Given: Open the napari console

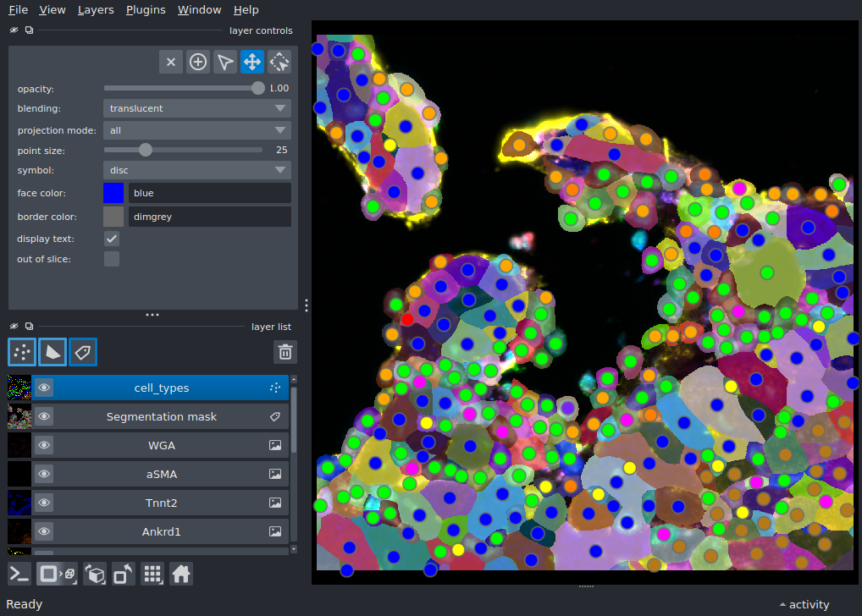Looking at the screenshot, I should 20,574.
